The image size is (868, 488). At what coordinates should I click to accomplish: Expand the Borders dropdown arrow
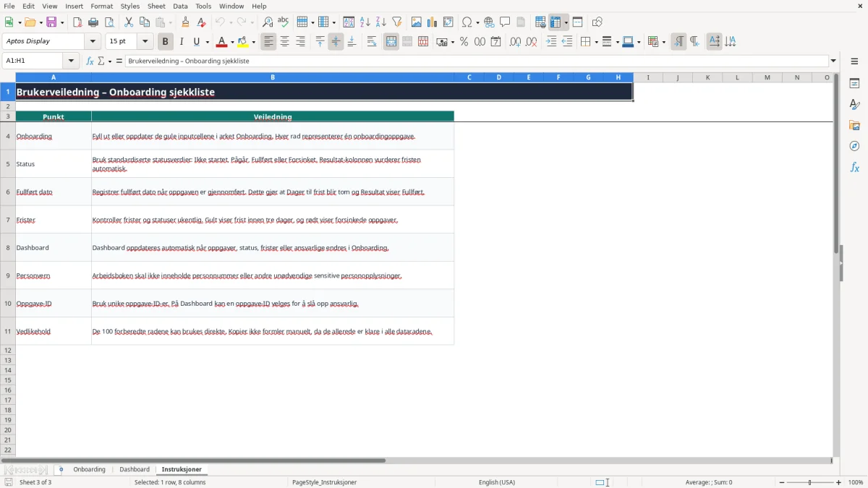[x=595, y=42]
